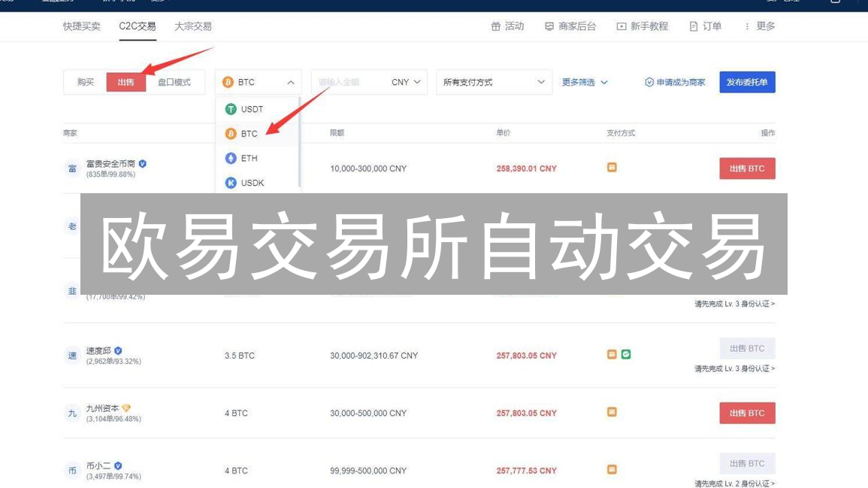Click limit 10,000-300,000 CNY

pyautogui.click(x=368, y=168)
